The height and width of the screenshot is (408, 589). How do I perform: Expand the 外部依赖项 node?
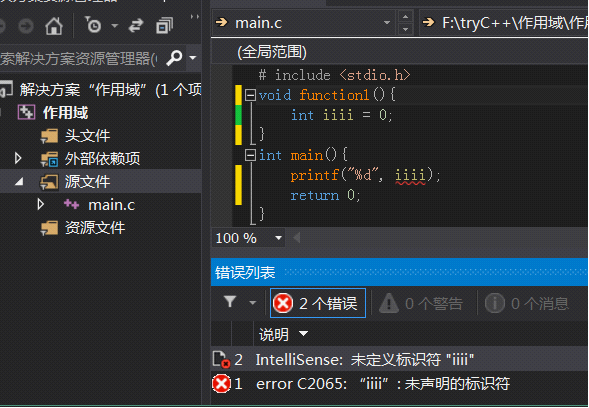pos(18,159)
